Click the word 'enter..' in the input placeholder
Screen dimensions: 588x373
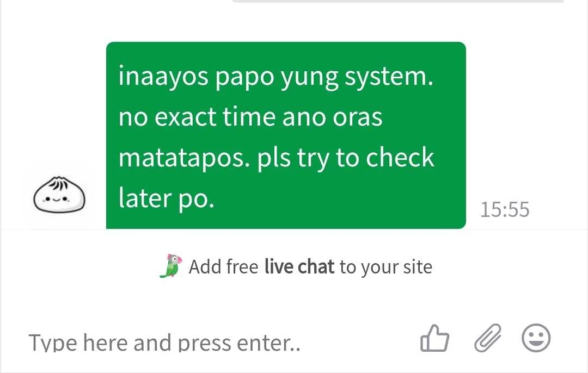pyautogui.click(x=269, y=343)
